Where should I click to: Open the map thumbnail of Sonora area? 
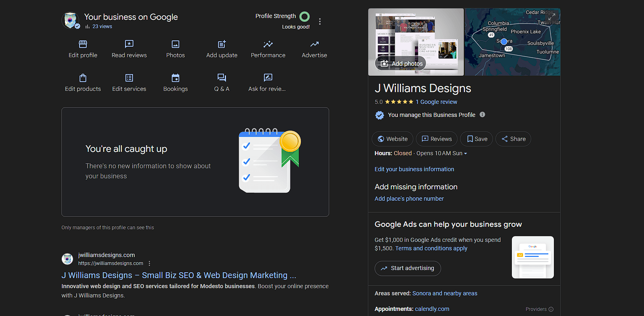[512, 42]
